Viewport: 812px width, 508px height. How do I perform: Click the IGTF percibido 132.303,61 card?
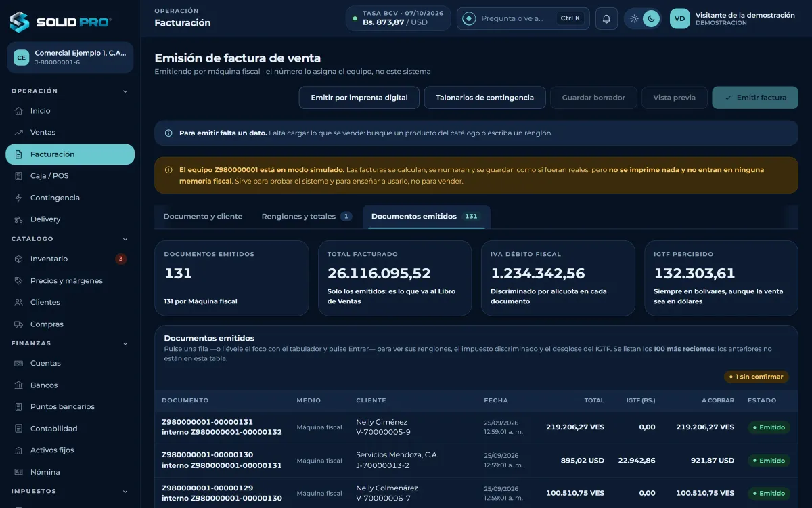click(x=721, y=278)
